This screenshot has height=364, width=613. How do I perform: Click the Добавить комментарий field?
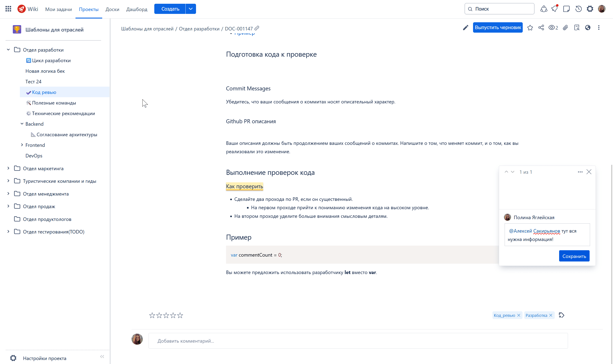coord(358,341)
